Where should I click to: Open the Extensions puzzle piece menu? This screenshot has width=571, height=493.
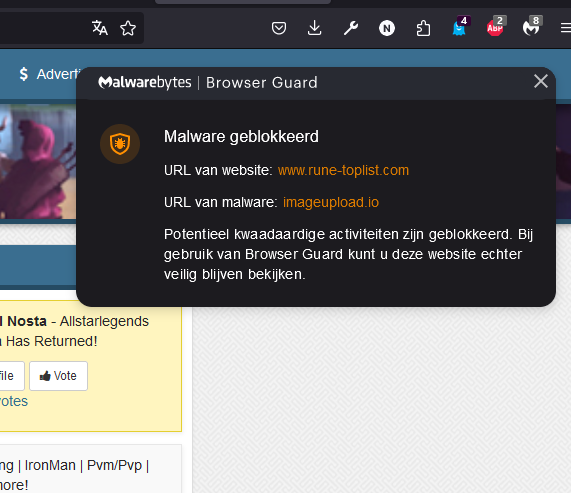pyautogui.click(x=423, y=28)
